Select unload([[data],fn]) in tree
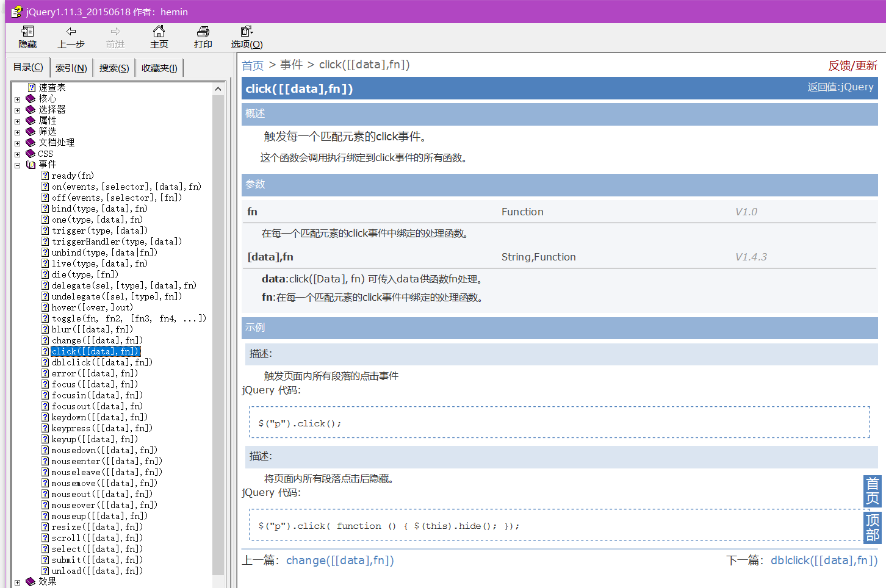 click(97, 571)
